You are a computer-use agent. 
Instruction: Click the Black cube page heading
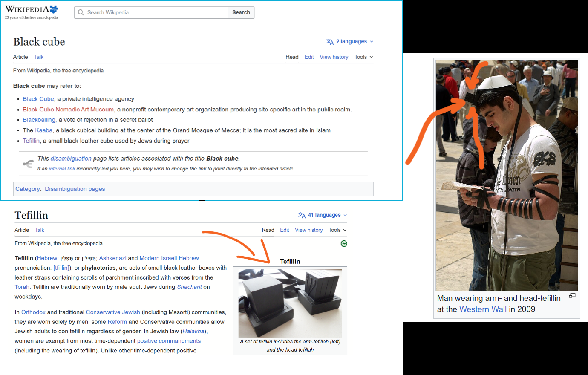[x=39, y=42]
